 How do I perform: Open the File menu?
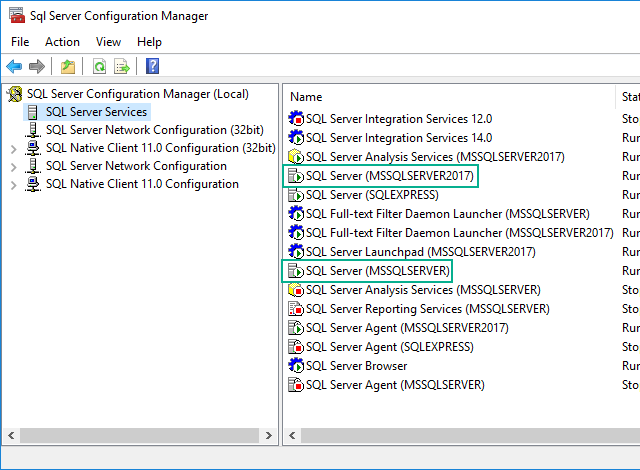tap(20, 42)
